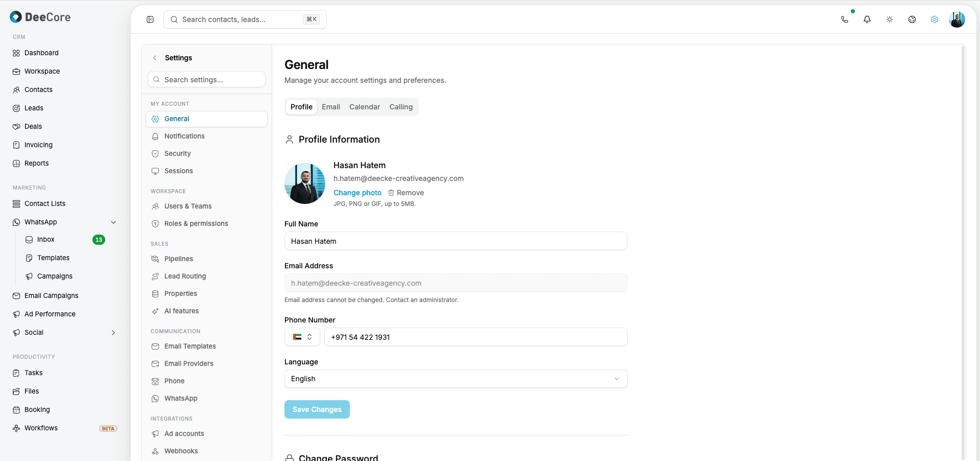Image resolution: width=980 pixels, height=461 pixels.
Task: Collapse the WhatsApp section chevron
Action: pyautogui.click(x=113, y=222)
